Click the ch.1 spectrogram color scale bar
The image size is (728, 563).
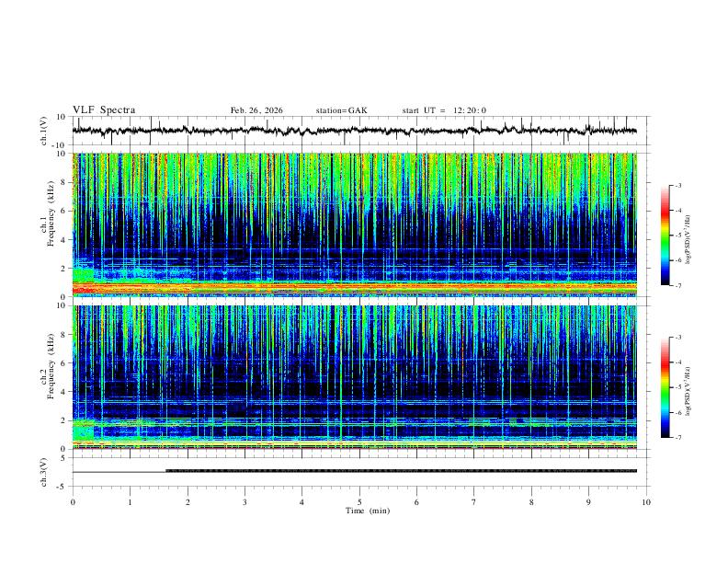pos(665,236)
